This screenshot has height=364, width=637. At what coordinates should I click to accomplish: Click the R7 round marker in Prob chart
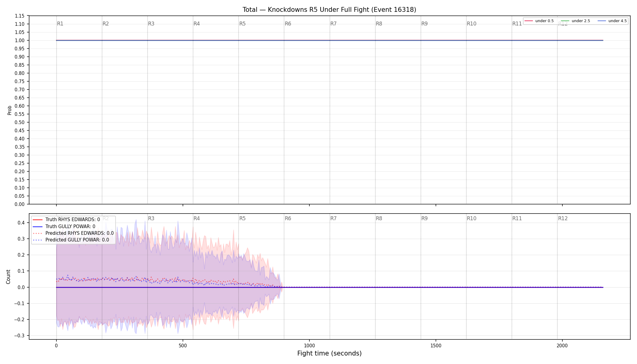click(333, 24)
